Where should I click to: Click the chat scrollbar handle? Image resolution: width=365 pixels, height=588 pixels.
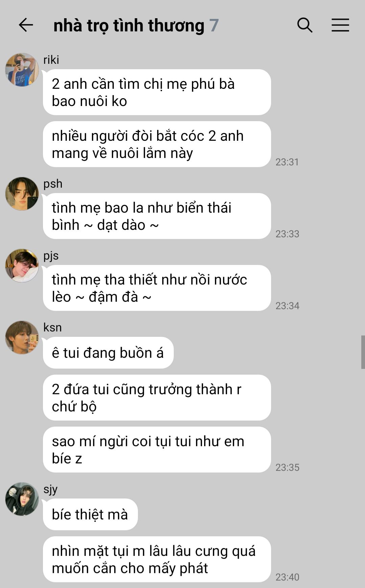point(363,352)
